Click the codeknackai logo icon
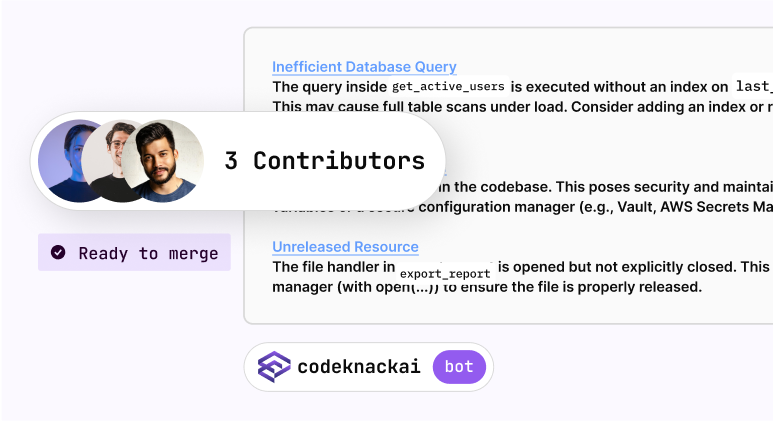Image resolution: width=773 pixels, height=421 pixels. pyautogui.click(x=274, y=368)
